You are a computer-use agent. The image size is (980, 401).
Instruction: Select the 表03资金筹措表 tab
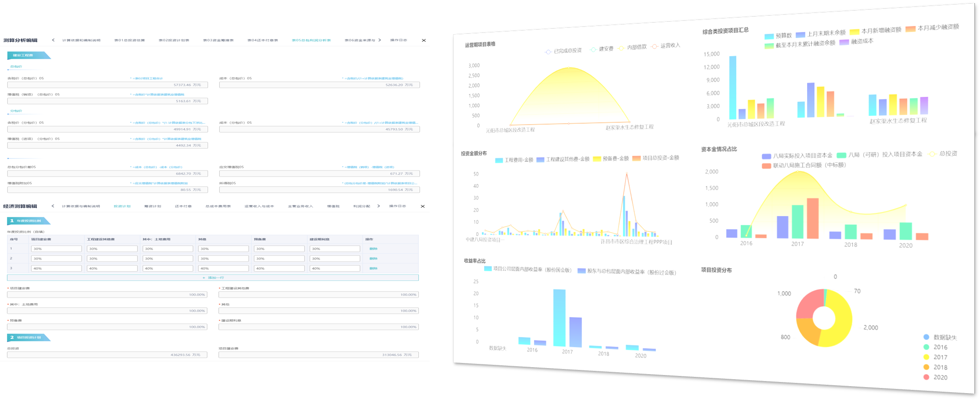coord(218,40)
